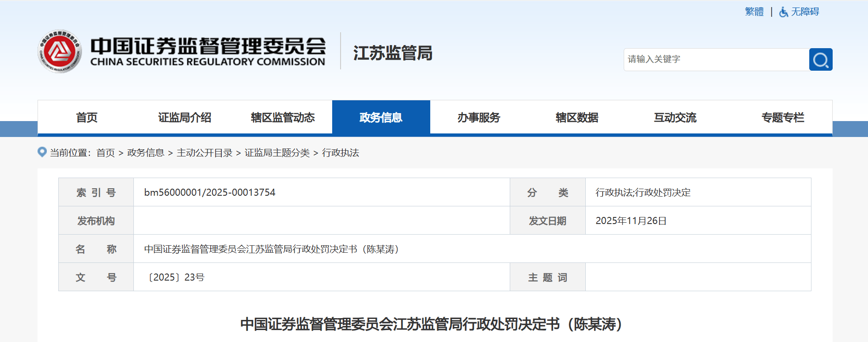Click the location pin icon in breadcrumb
The image size is (868, 342).
(42, 152)
